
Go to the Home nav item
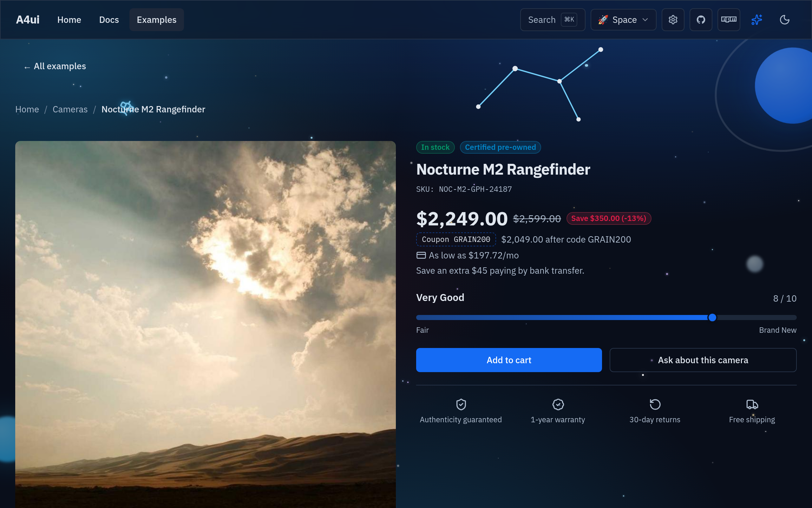69,20
